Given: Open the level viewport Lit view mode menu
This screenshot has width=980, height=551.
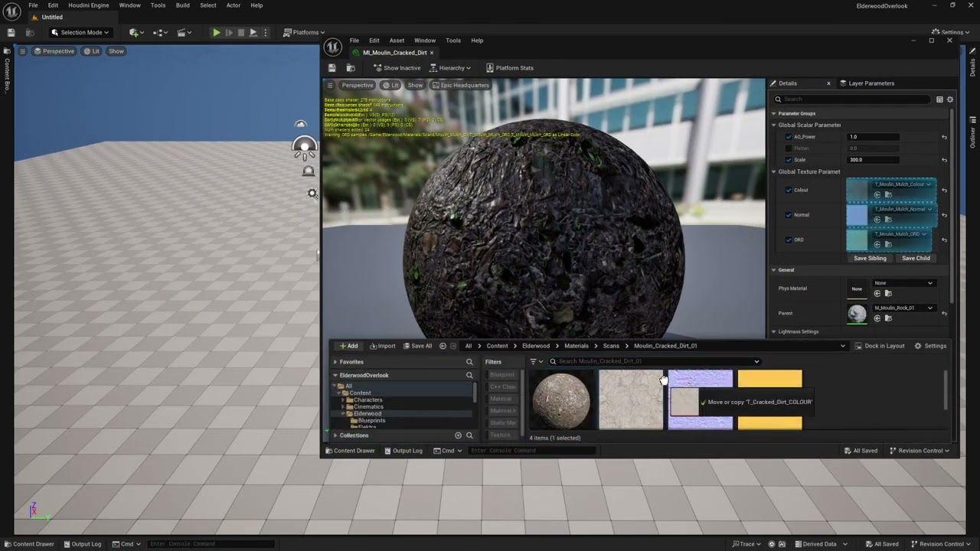Looking at the screenshot, I should [x=92, y=51].
